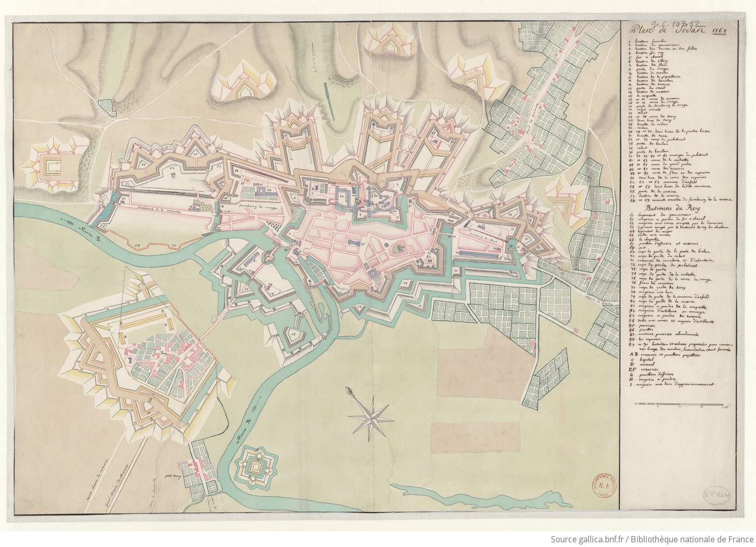
Task: Click legend entry 'la chapelle'
Action: tap(649, 239)
